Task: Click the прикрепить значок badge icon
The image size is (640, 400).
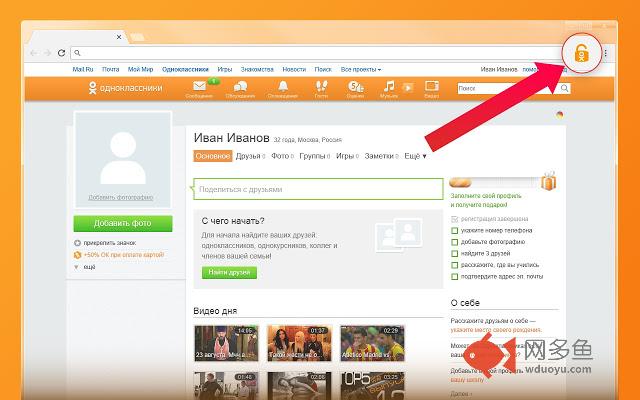Action: click(77, 243)
